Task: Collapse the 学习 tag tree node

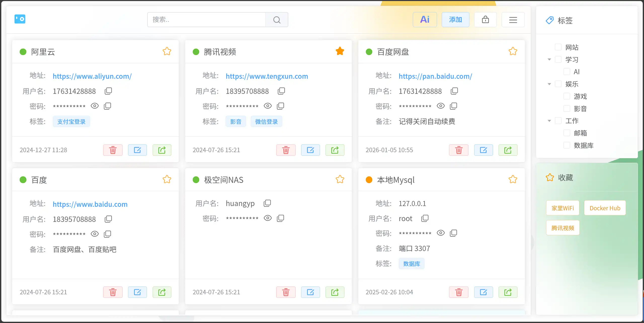Action: [x=549, y=60]
